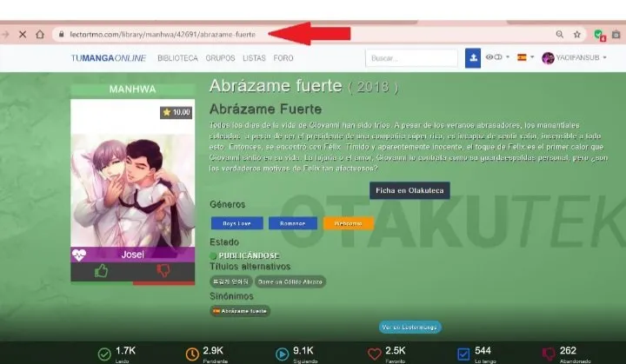Mark as Abandonado with thumbs down icon
Screen dimensions: 626x364
549,354
